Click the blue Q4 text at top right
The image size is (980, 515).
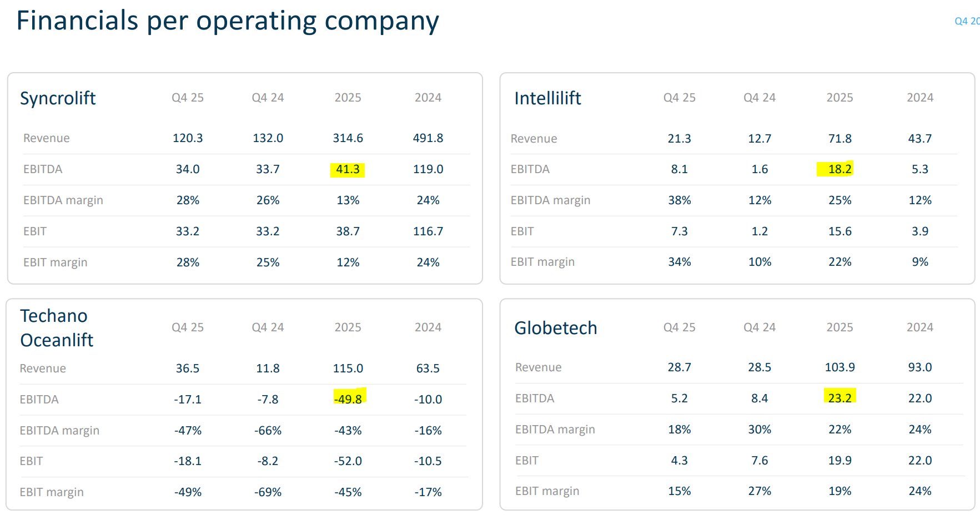tap(967, 21)
